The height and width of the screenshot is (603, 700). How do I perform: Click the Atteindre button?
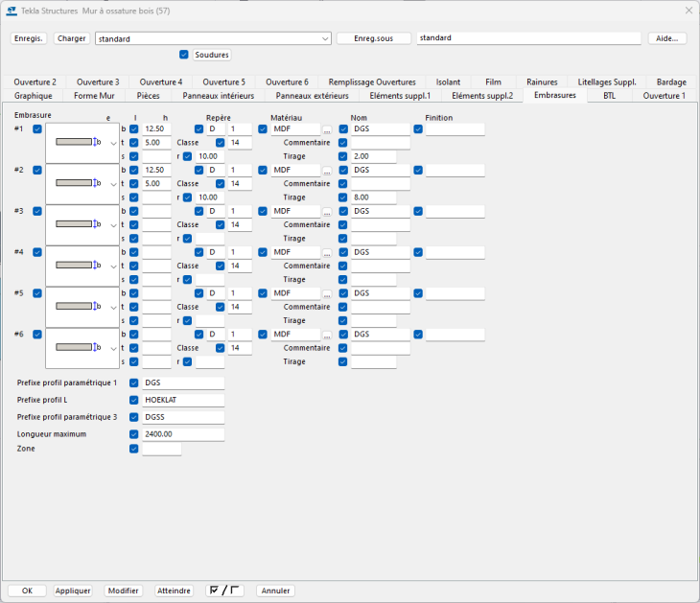pyautogui.click(x=174, y=591)
